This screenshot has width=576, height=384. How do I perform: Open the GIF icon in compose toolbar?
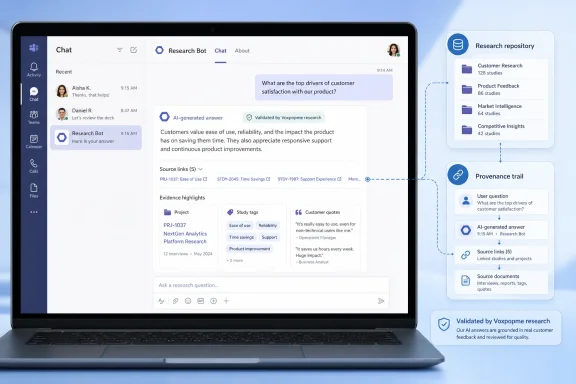point(201,301)
